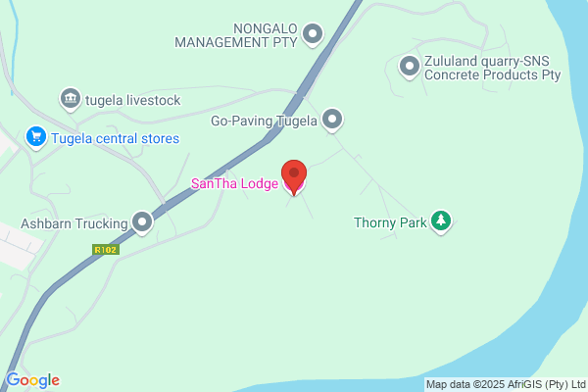
Task: Open the tugela livestock text label
Action: pos(133,101)
